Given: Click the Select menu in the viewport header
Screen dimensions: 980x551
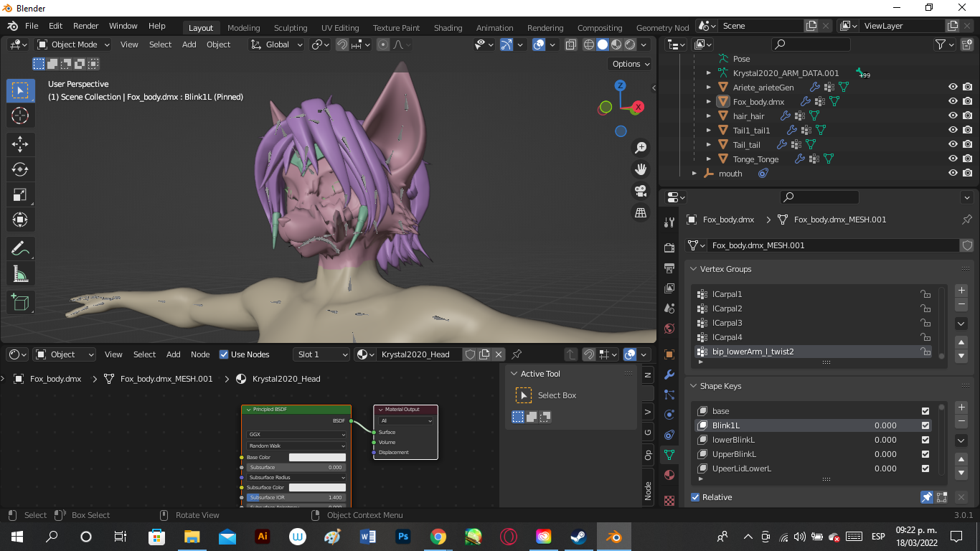Looking at the screenshot, I should tap(160, 44).
